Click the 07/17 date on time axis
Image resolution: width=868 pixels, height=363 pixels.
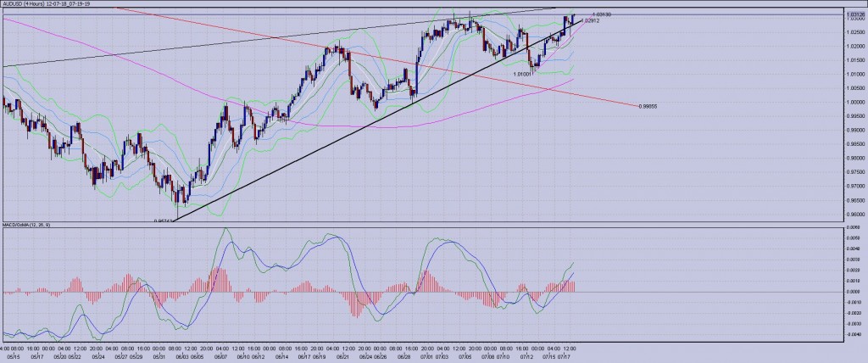pyautogui.click(x=563, y=357)
